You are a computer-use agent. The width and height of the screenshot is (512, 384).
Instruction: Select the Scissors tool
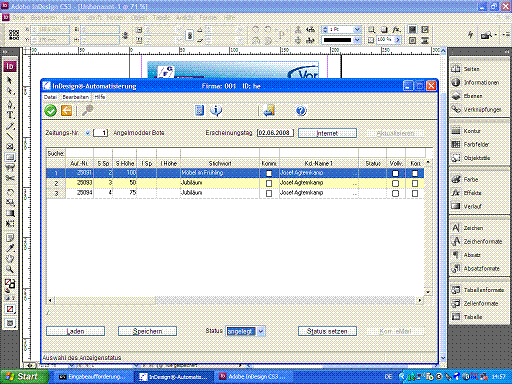(10, 178)
